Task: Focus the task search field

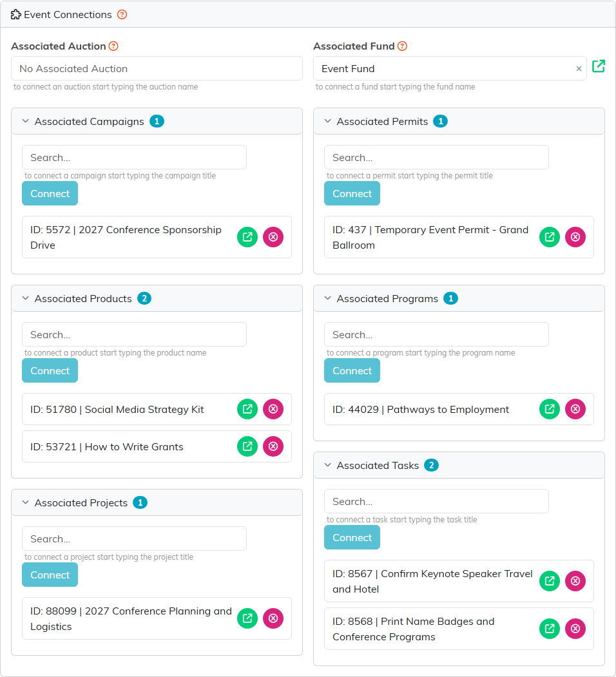Action: [436, 502]
